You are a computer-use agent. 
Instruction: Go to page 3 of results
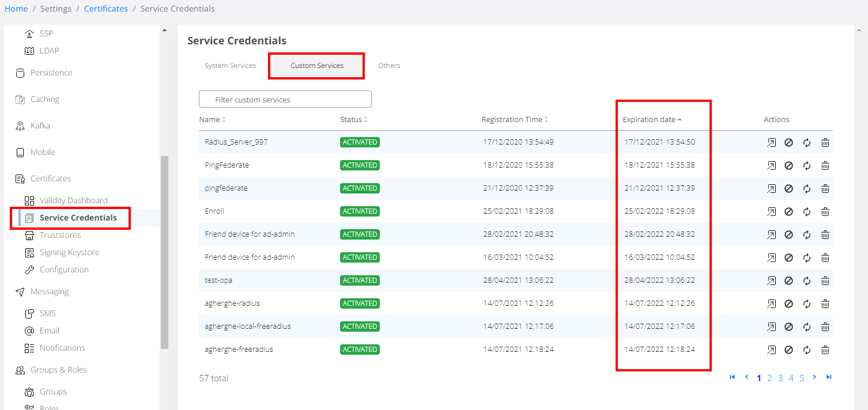click(x=780, y=378)
